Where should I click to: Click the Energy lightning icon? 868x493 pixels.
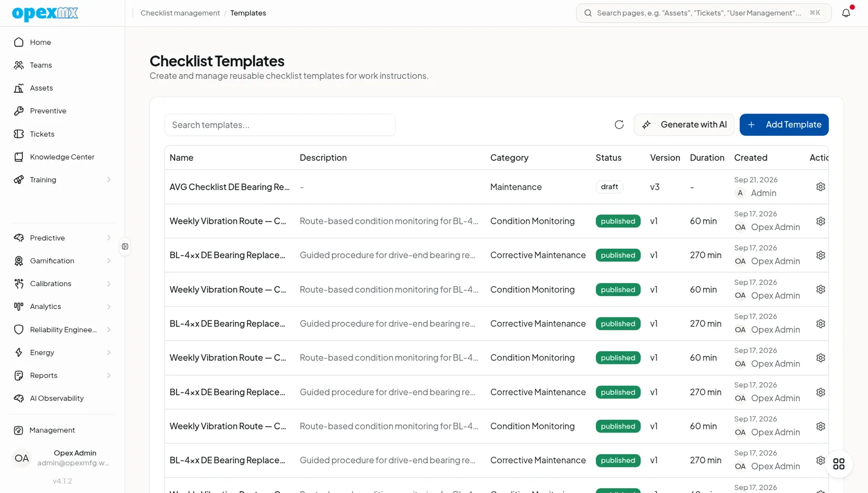tap(19, 352)
